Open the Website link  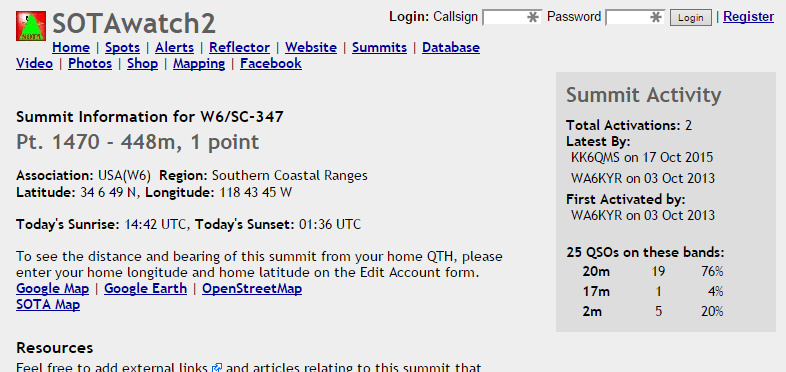311,48
